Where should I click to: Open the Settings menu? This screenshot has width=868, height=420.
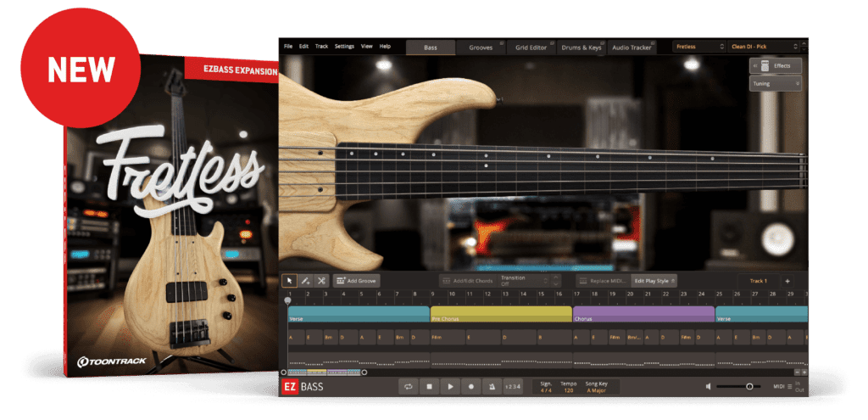344,47
